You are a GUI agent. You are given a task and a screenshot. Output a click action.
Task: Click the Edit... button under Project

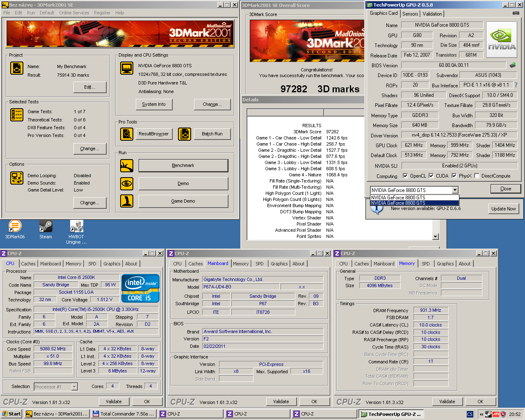coord(90,87)
